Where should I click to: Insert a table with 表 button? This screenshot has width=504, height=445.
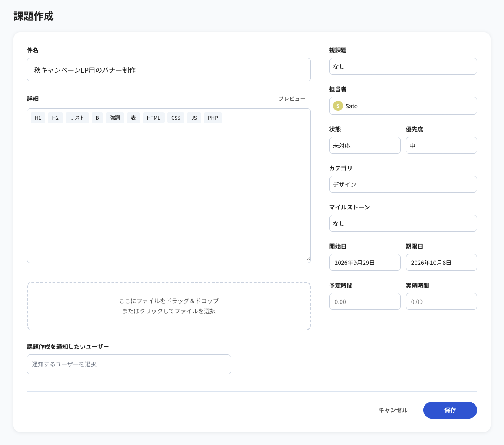coord(134,118)
